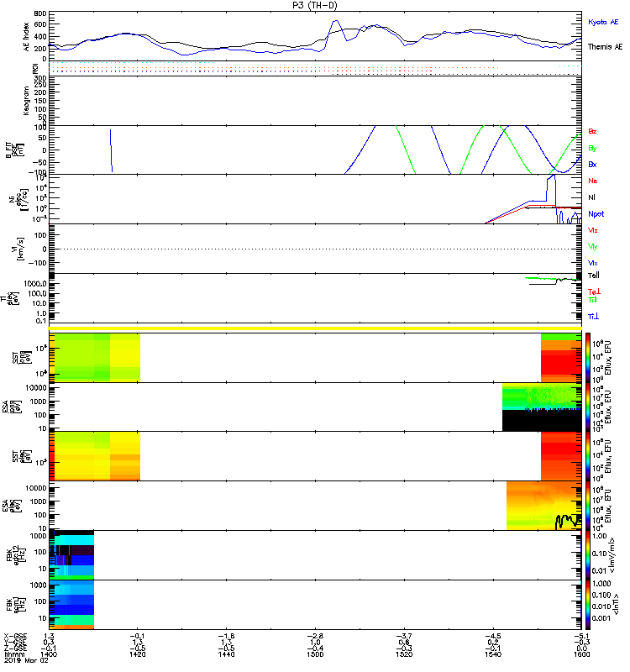The height and width of the screenshot is (672, 630).
Task: Select the 800 tick on AE Index axis
Action: coord(40,13)
